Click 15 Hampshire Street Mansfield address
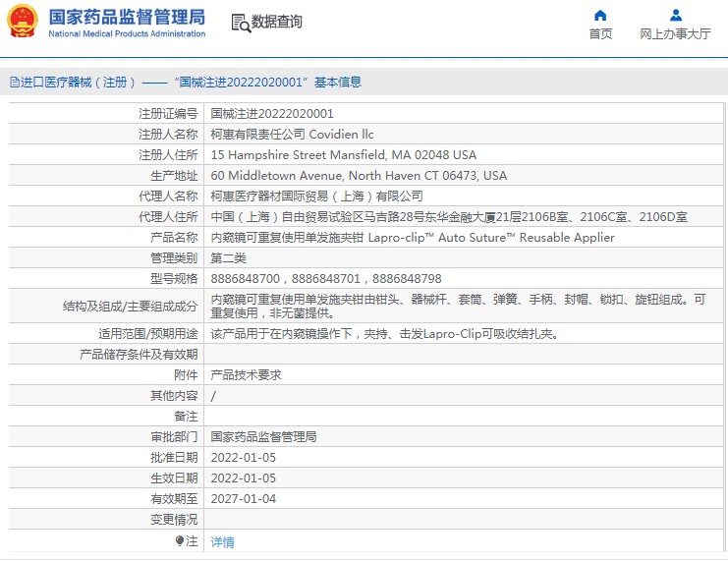Image resolution: width=728 pixels, height=562 pixels. pyautogui.click(x=344, y=154)
